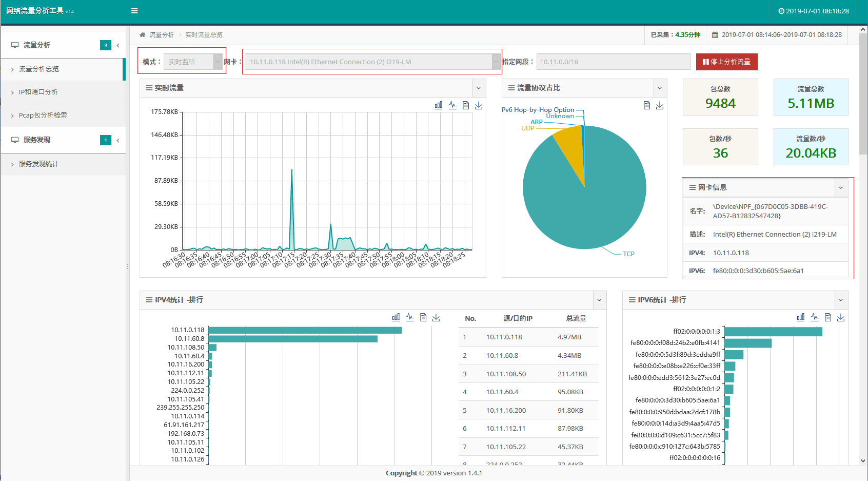868x481 pixels.
Task: Switch real-time traffic chart to line view
Action: tap(452, 105)
